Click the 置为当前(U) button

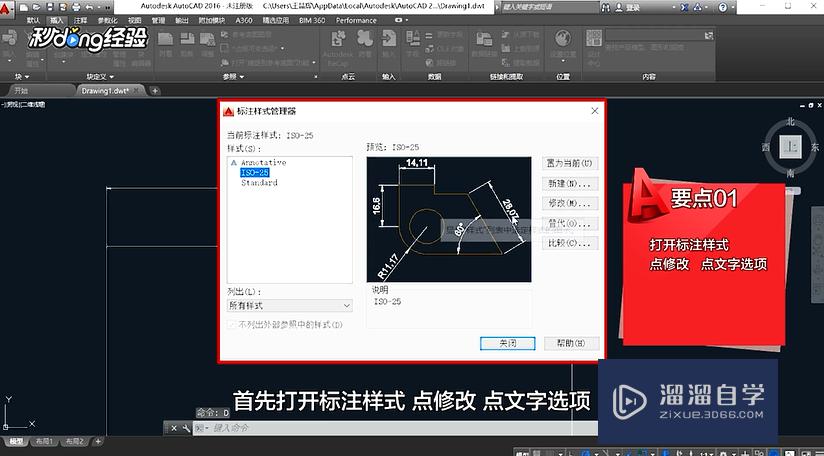(570, 163)
